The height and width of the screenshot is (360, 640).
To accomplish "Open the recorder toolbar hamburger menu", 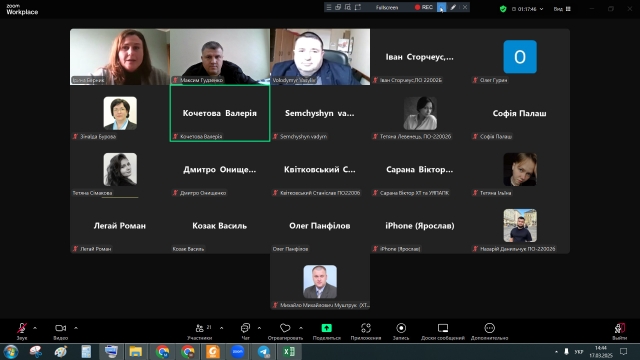I will pyautogui.click(x=329, y=7).
